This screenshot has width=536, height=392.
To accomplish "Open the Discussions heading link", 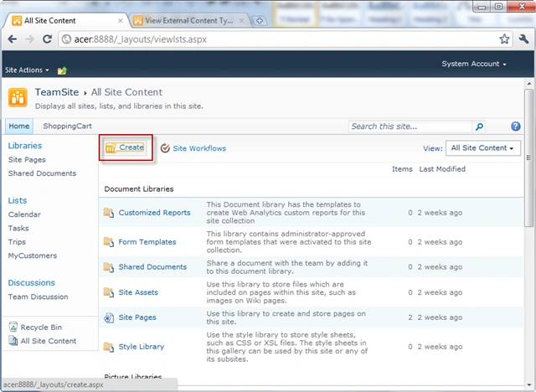I will [32, 283].
